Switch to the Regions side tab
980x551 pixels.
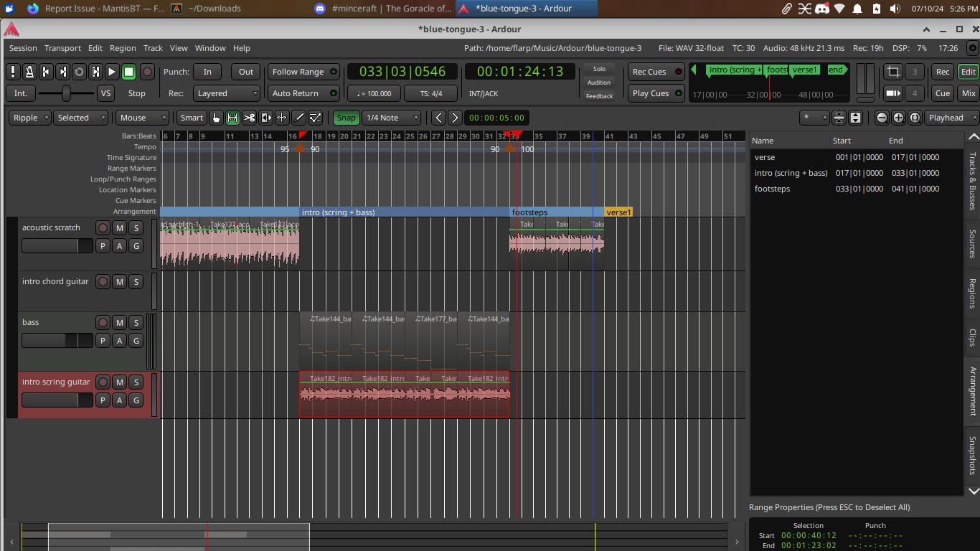(973, 293)
